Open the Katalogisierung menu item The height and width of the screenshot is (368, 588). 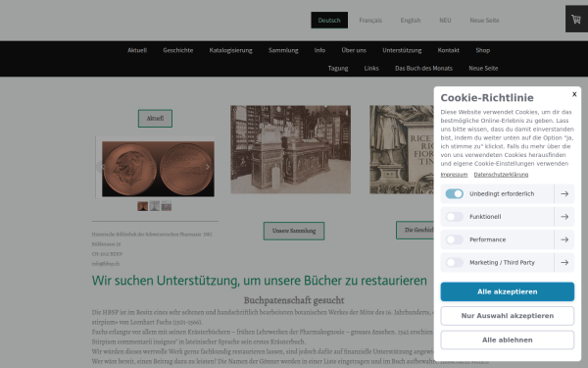click(x=230, y=50)
